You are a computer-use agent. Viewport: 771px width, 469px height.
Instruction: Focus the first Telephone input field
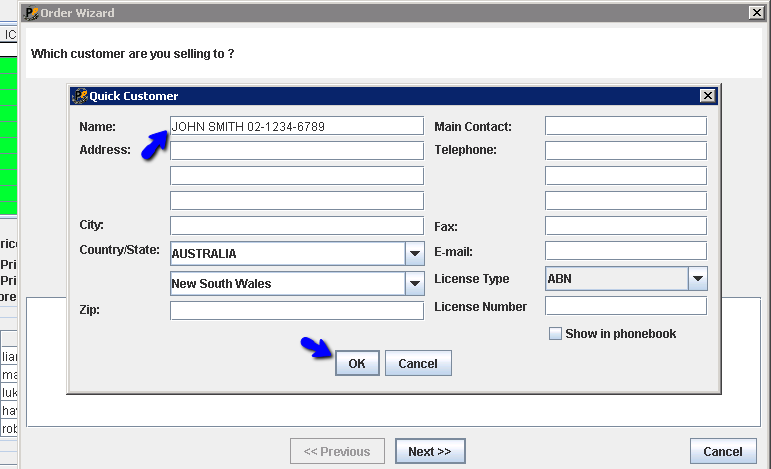pyautogui.click(x=625, y=151)
